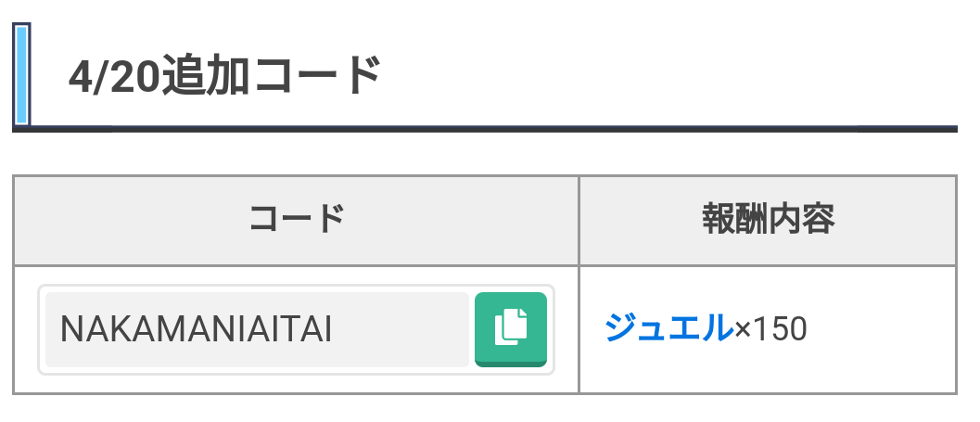Open the ジュエル link

(x=668, y=328)
